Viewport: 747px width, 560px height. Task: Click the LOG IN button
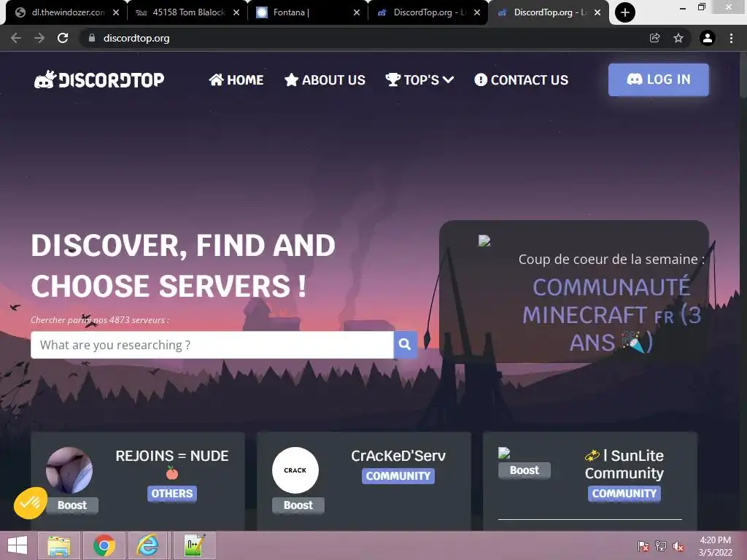[x=659, y=79]
